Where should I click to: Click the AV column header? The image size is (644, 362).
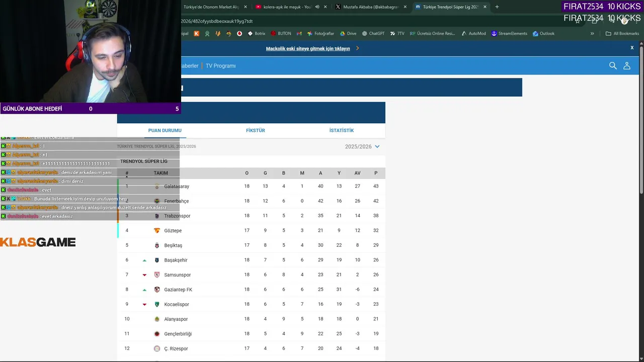pyautogui.click(x=357, y=173)
